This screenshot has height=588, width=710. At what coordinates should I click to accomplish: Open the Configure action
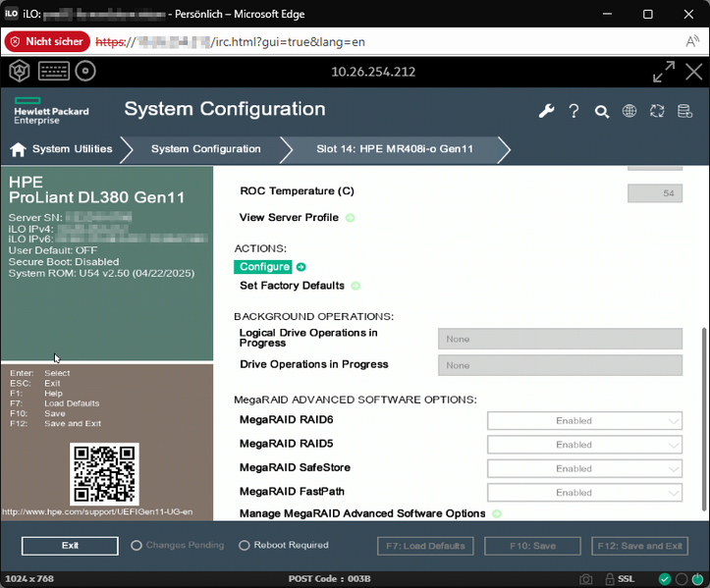pyautogui.click(x=263, y=267)
